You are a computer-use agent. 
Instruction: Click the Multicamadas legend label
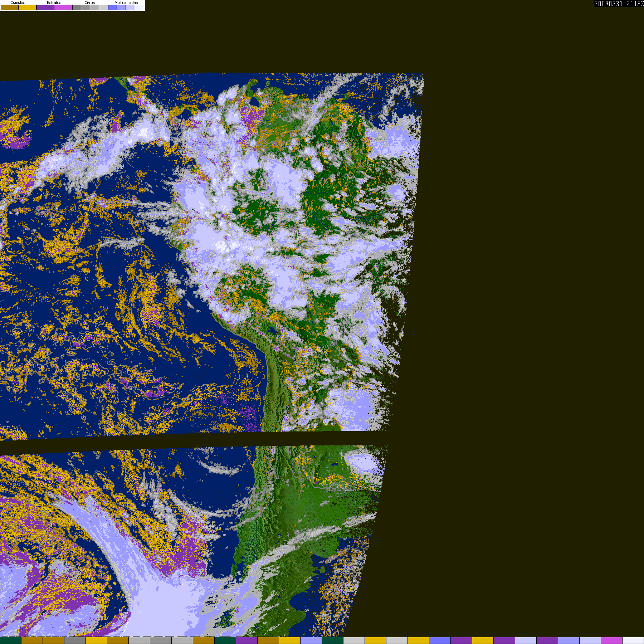126,3
